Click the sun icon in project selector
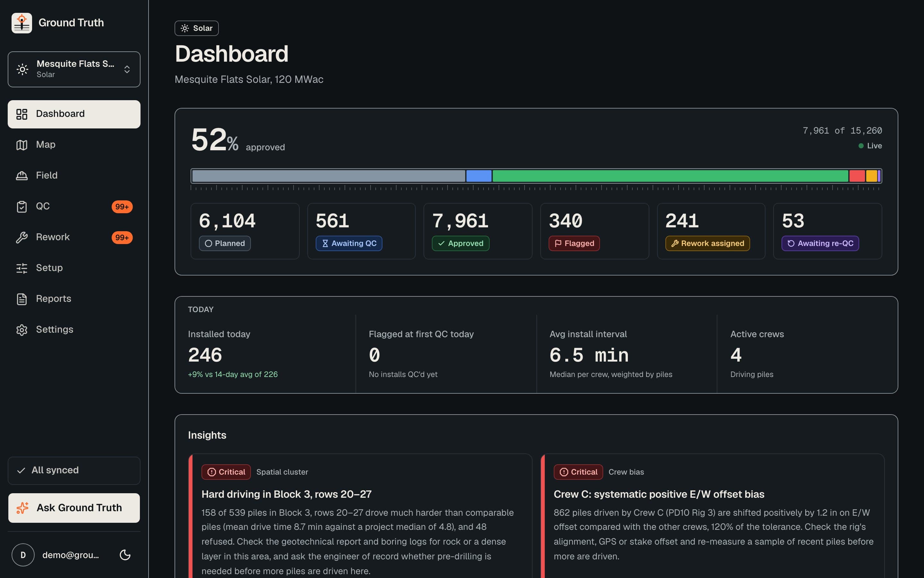 point(22,69)
